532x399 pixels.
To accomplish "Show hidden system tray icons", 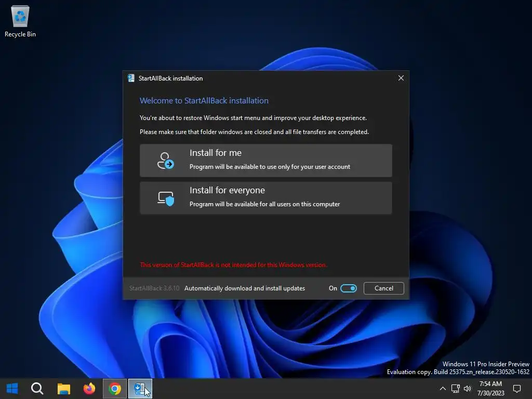I will pyautogui.click(x=443, y=389).
